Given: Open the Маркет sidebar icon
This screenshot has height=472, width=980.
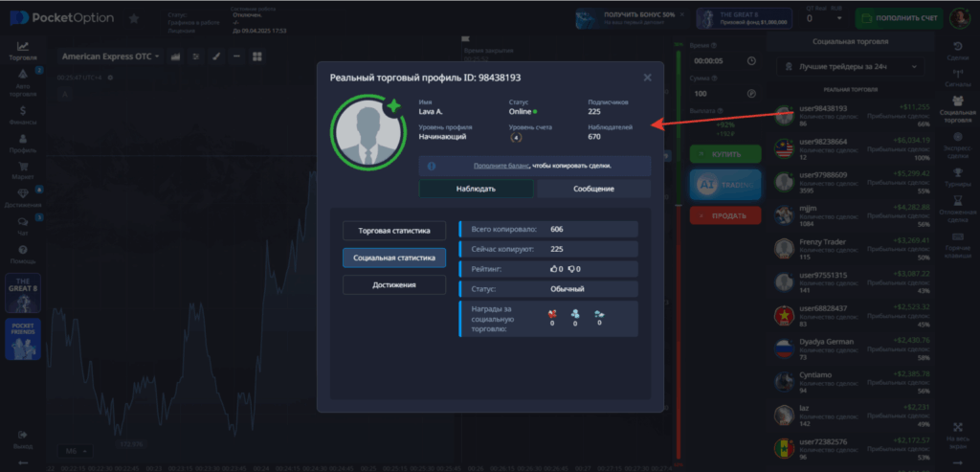Looking at the screenshot, I should [22, 169].
